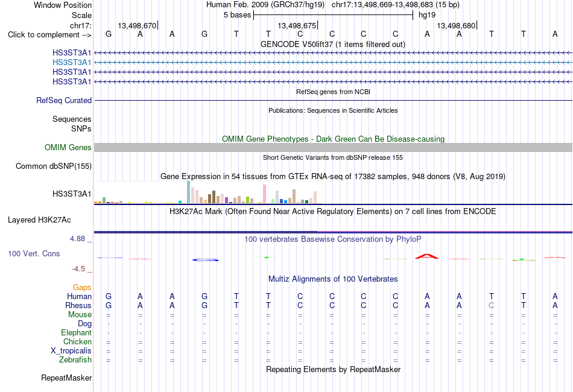The image size is (573, 392).
Task: Click the red A peak in PhyloP track
Action: click(427, 256)
